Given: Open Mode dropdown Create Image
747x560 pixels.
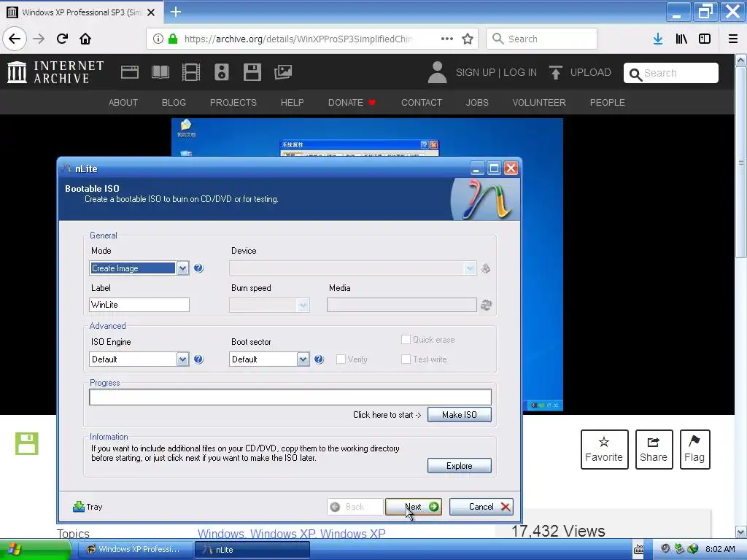Looking at the screenshot, I should 139,268.
